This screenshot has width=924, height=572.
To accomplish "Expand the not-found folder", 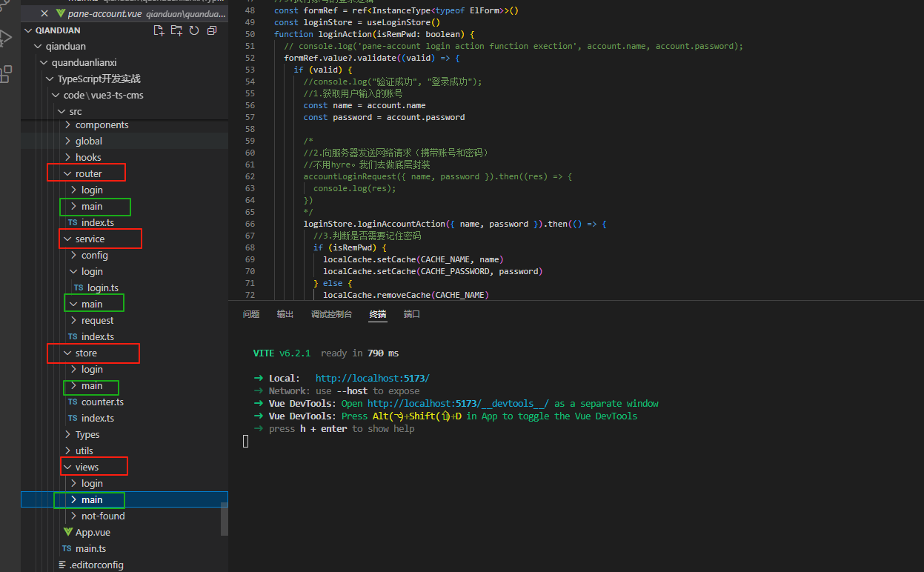I will (74, 516).
